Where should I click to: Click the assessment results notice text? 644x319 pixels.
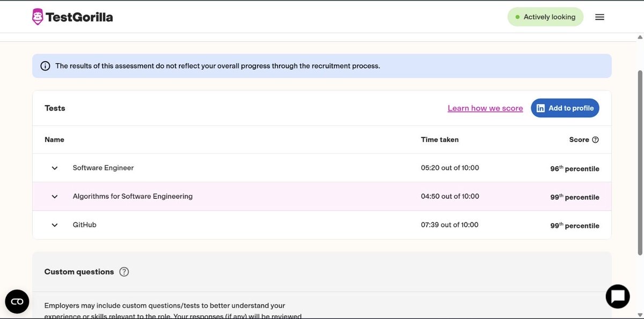point(217,66)
